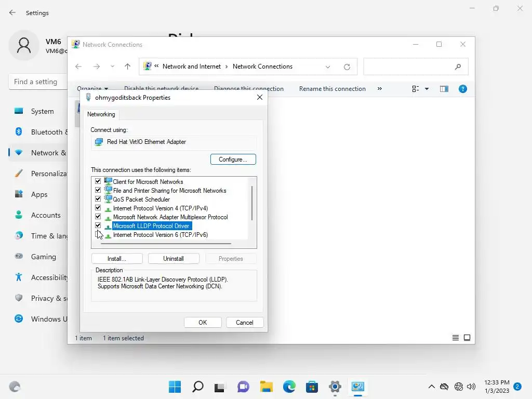
Task: Click OK in Properties dialog
Action: click(203, 322)
